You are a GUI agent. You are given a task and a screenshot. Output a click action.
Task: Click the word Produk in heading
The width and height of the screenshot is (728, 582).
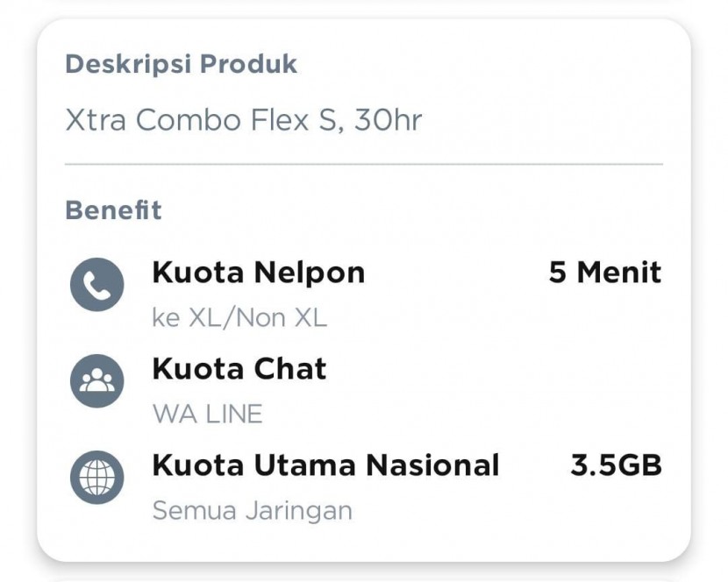coord(248,64)
